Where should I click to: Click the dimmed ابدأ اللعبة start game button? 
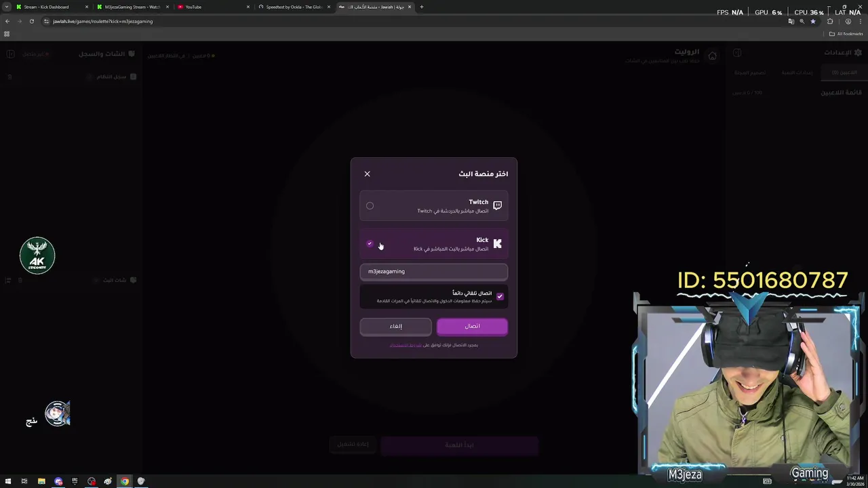[459, 445]
